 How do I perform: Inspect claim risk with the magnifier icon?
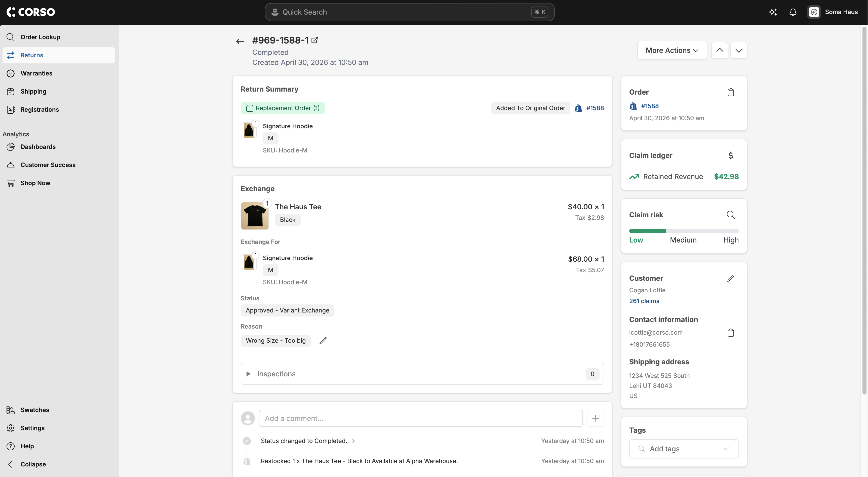(731, 215)
